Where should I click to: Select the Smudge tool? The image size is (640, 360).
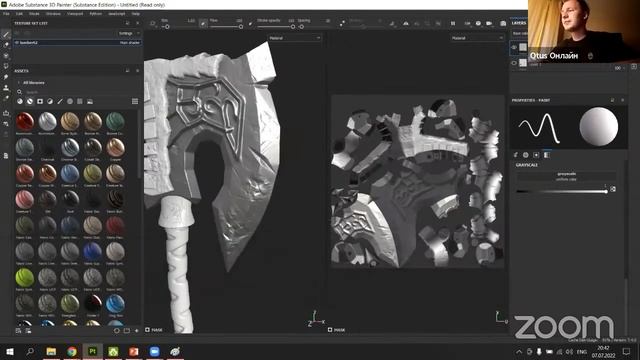tap(6, 77)
